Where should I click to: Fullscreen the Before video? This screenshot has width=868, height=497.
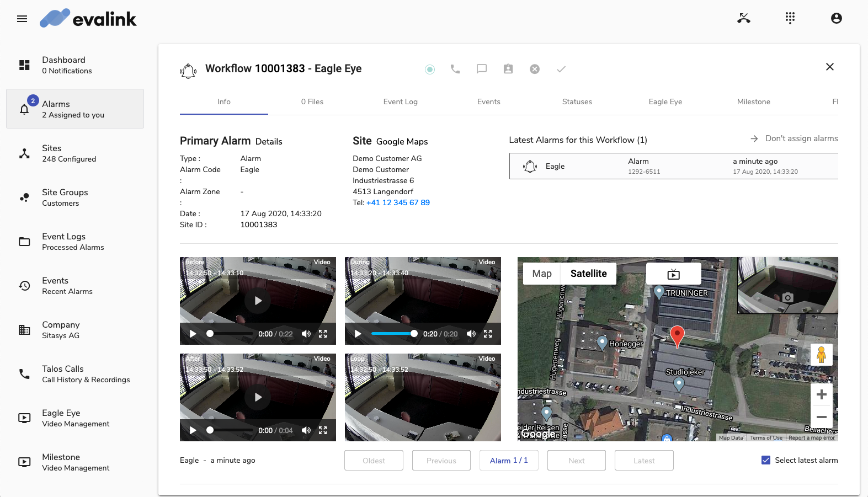[x=323, y=334]
